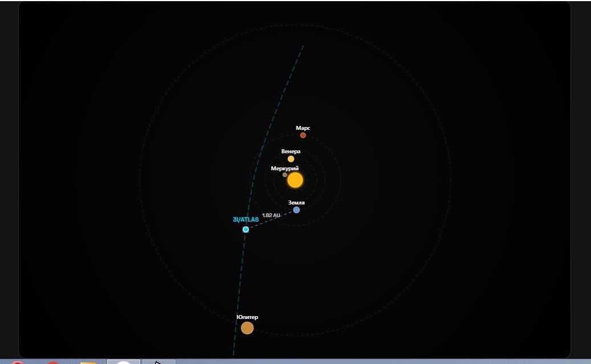This screenshot has width=591, height=364.
Task: Click the Венера label
Action: 291,152
